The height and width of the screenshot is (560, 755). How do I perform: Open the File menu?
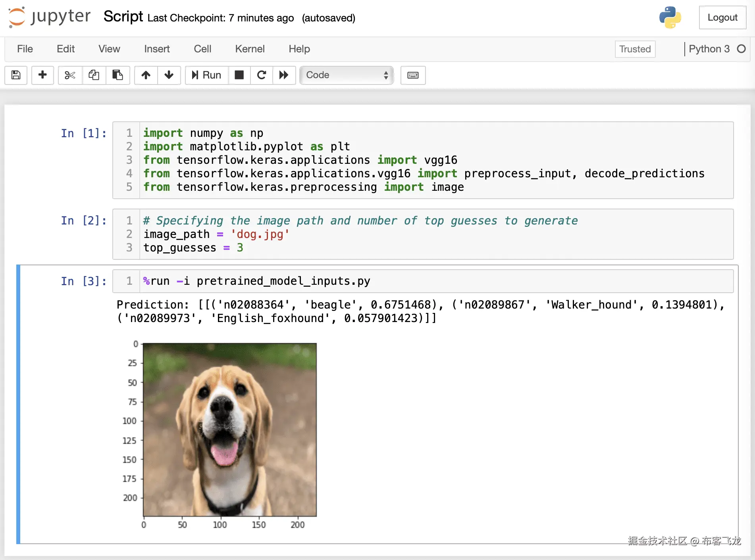(x=25, y=49)
